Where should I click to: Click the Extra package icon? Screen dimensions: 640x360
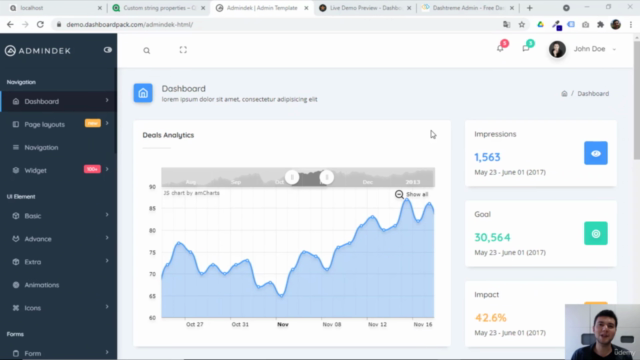(x=16, y=262)
